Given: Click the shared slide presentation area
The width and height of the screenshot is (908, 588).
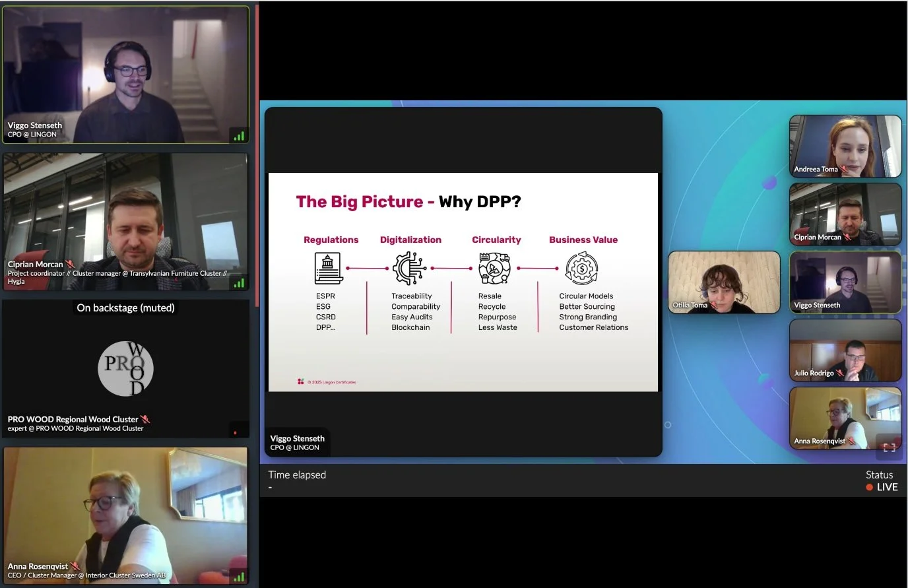Looking at the screenshot, I should 463,282.
